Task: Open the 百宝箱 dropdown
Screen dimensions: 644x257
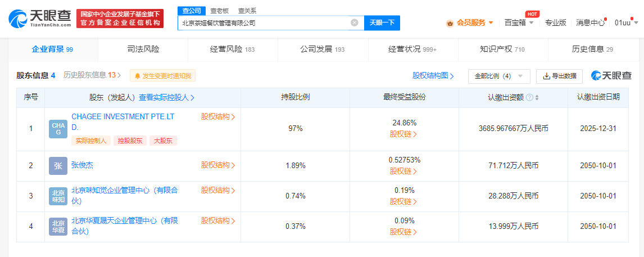Action: (x=519, y=22)
